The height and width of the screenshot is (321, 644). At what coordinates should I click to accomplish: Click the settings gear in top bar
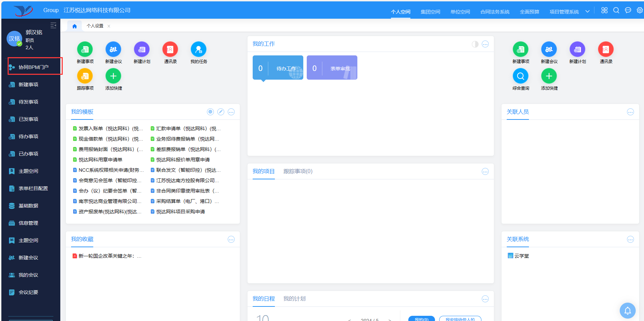(639, 10)
